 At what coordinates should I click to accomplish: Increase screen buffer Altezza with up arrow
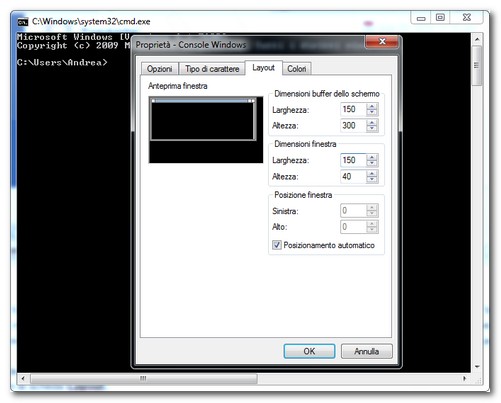[371, 122]
